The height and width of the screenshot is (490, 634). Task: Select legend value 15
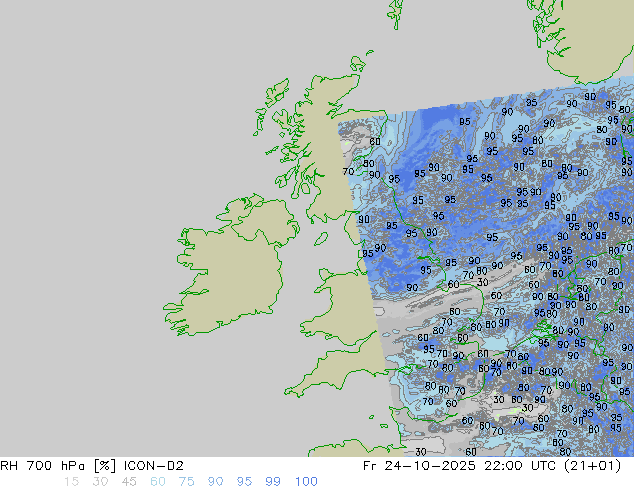[x=71, y=482]
